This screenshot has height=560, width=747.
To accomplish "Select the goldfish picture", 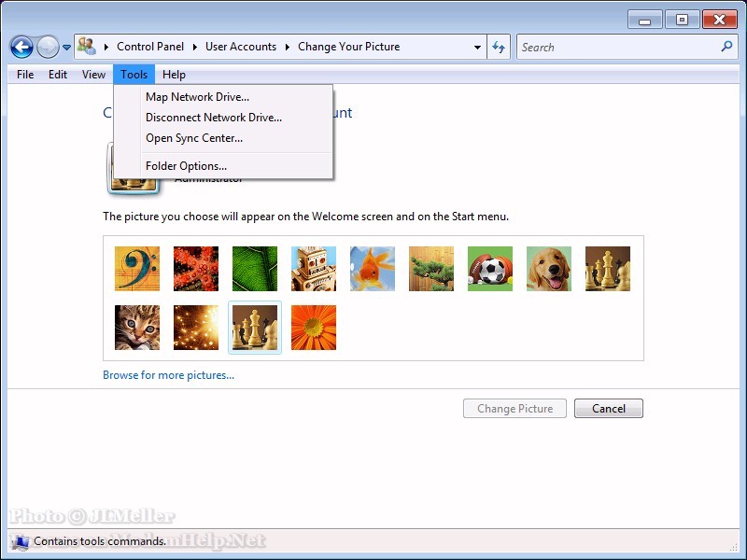I will [373, 269].
